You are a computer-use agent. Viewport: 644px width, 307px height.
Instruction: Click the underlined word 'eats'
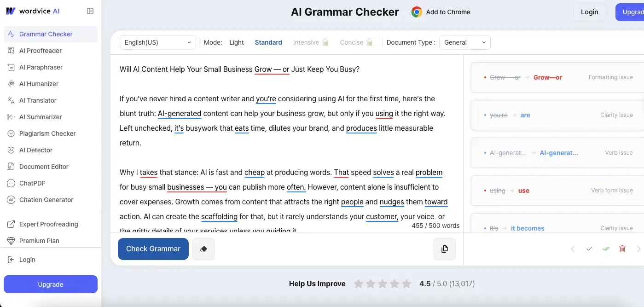pos(242,128)
